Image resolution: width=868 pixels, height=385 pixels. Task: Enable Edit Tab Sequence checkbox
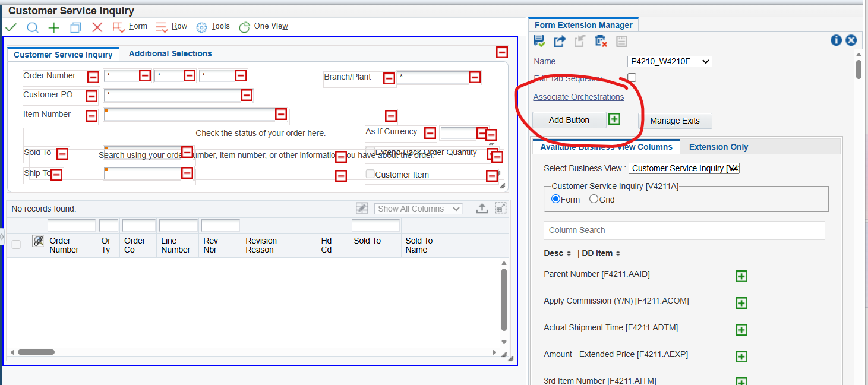tap(632, 78)
